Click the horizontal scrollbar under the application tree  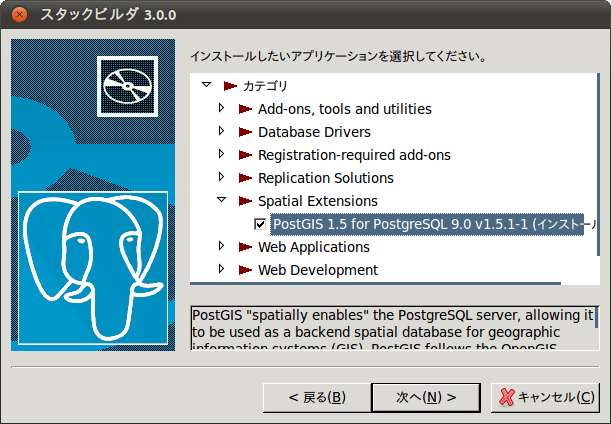(375, 284)
